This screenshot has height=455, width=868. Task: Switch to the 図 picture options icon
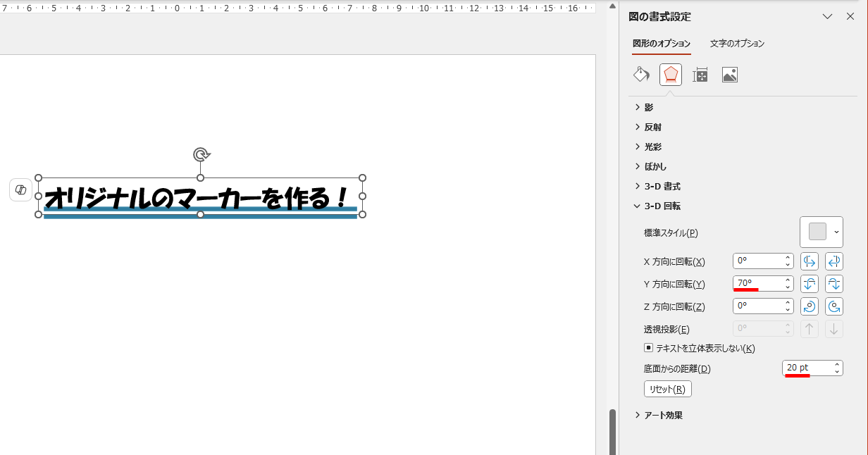click(729, 74)
